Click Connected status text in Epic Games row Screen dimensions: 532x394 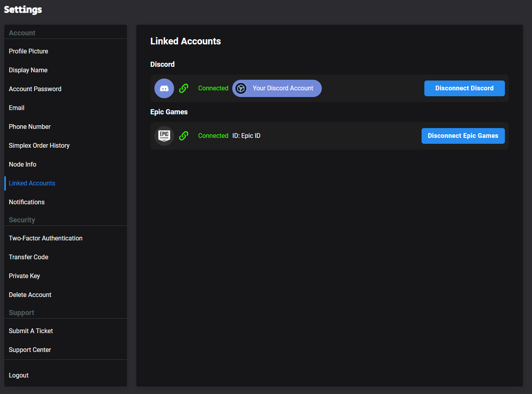coord(213,136)
